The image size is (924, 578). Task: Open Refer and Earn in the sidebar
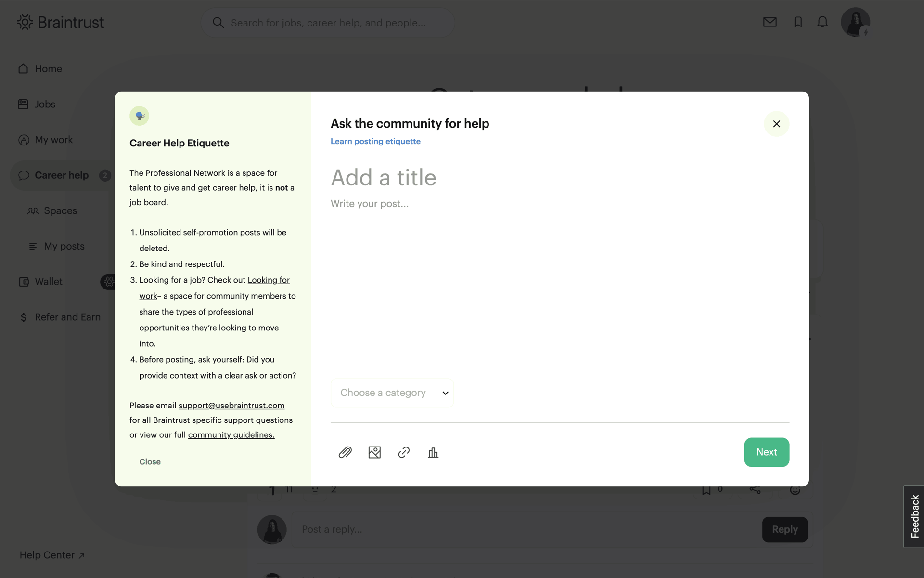click(x=67, y=317)
